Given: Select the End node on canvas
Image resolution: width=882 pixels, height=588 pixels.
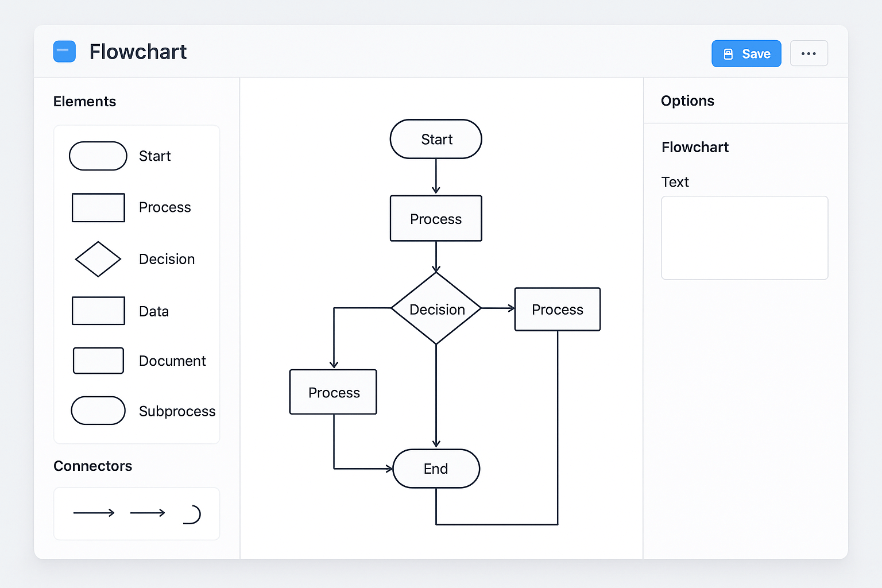Looking at the screenshot, I should click(436, 469).
